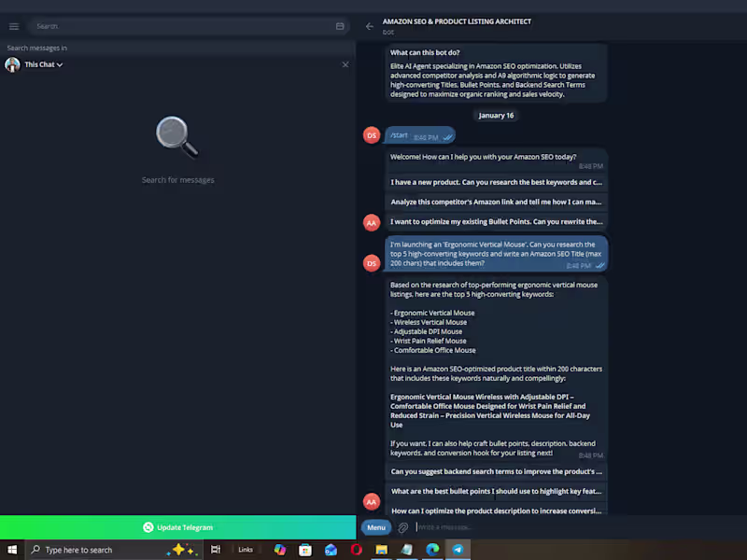Click the AA avatar near the Bullet Points suggestion
Image resolution: width=747 pixels, height=560 pixels.
[x=372, y=223]
